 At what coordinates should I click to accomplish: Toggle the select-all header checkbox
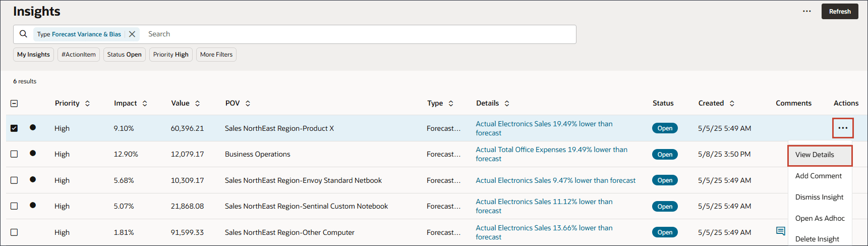click(x=14, y=103)
